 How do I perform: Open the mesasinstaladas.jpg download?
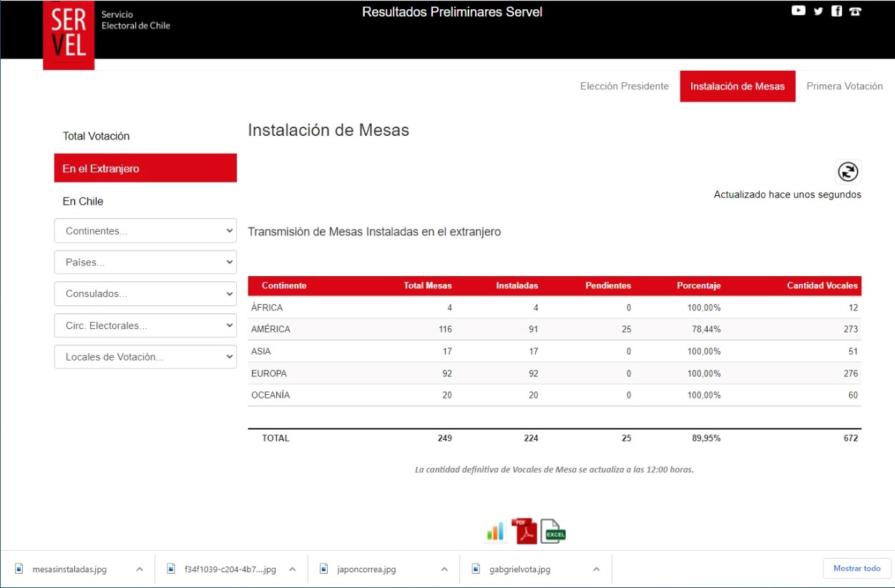coord(69,569)
